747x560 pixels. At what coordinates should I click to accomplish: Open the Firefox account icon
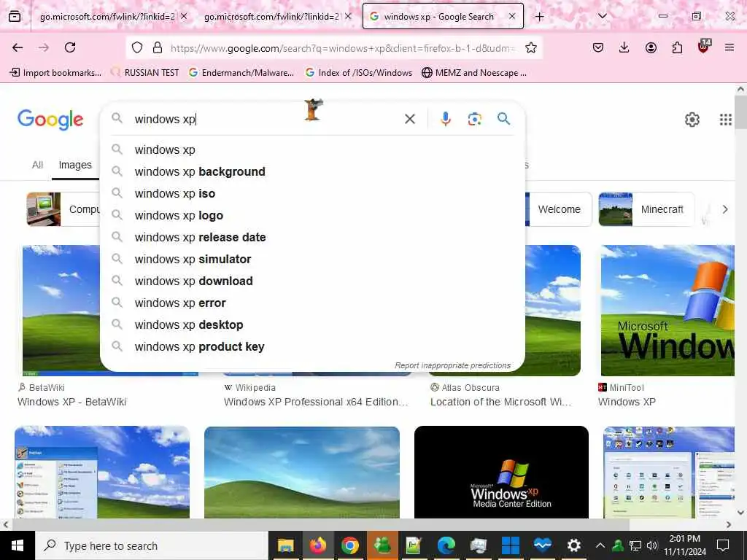click(651, 47)
